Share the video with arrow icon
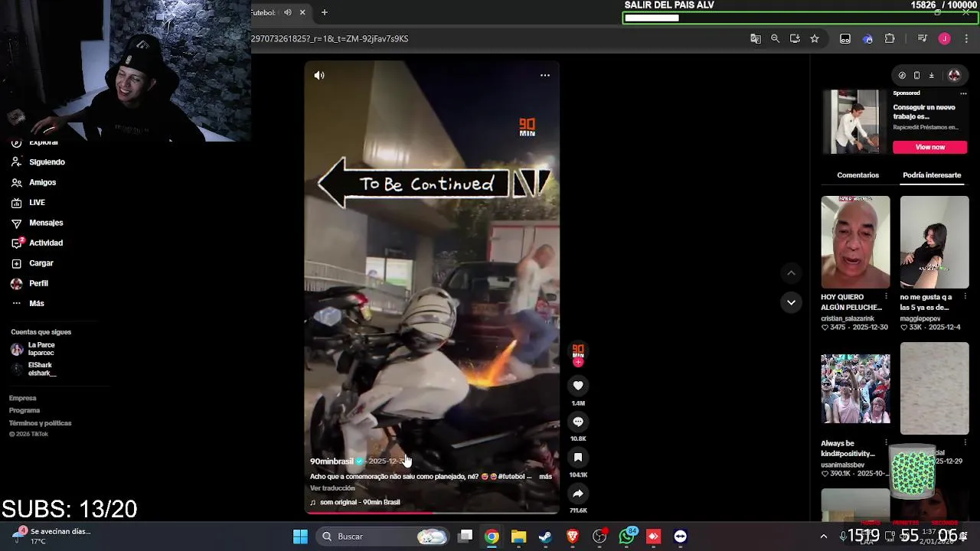Image resolution: width=980 pixels, height=551 pixels. [578, 494]
